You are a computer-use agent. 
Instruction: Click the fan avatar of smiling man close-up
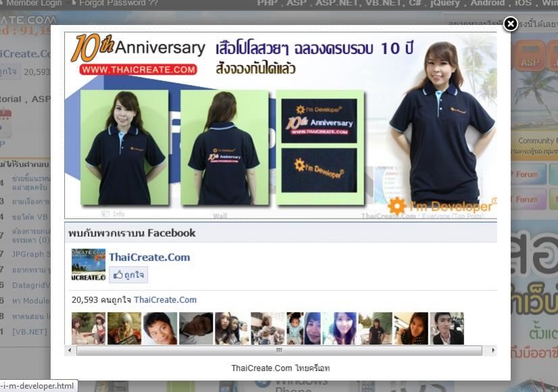point(160,329)
